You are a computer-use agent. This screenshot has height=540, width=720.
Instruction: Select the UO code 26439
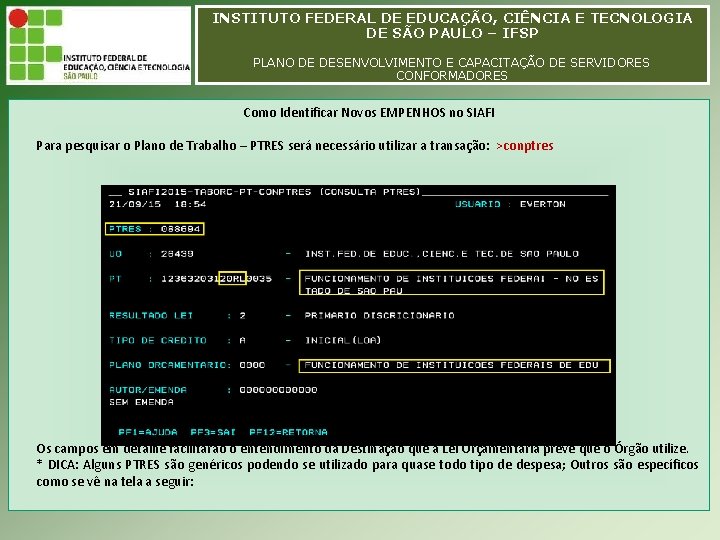pos(177,254)
